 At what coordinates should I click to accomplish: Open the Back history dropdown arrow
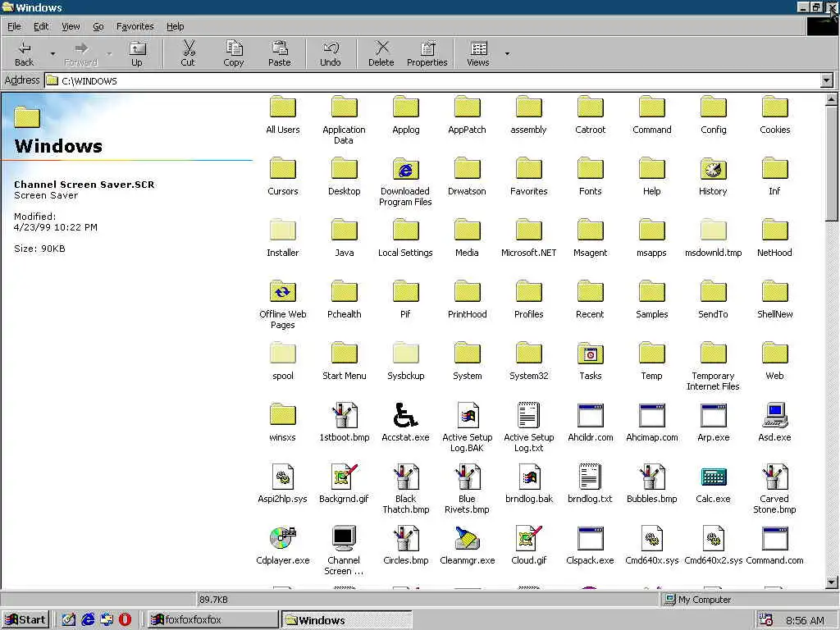[52, 53]
